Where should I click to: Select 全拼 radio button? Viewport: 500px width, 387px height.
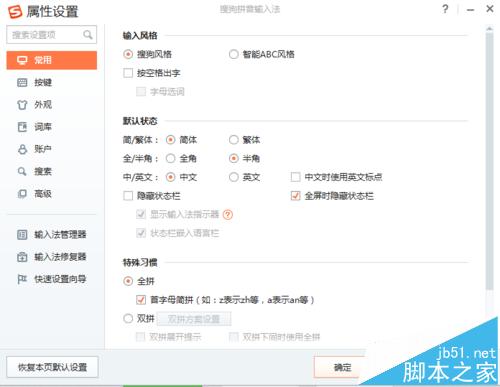128,281
